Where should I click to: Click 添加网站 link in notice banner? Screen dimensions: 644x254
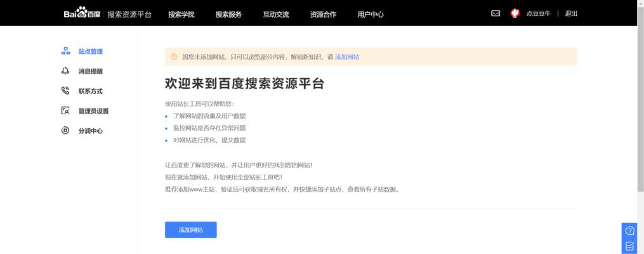tap(347, 57)
